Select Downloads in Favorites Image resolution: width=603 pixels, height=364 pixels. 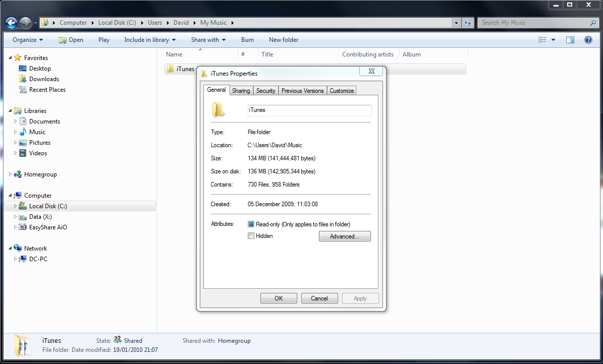[x=44, y=79]
